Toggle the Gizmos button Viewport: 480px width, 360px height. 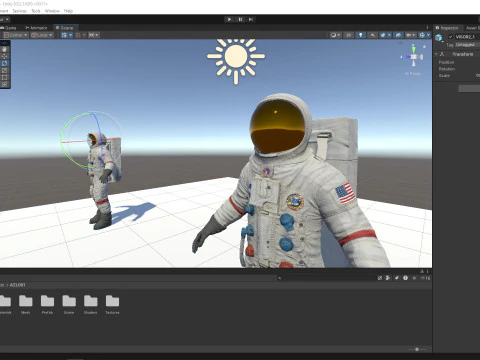point(422,35)
